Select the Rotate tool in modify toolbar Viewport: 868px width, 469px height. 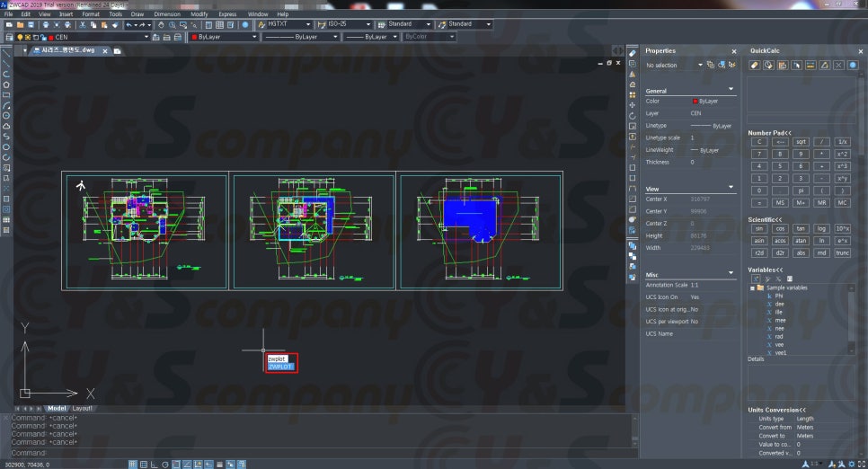633,116
